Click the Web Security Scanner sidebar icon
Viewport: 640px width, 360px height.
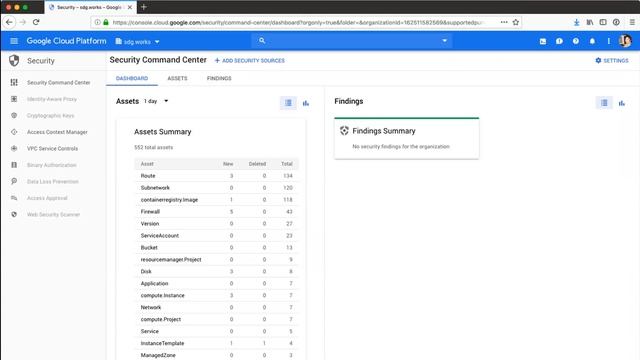(14, 214)
